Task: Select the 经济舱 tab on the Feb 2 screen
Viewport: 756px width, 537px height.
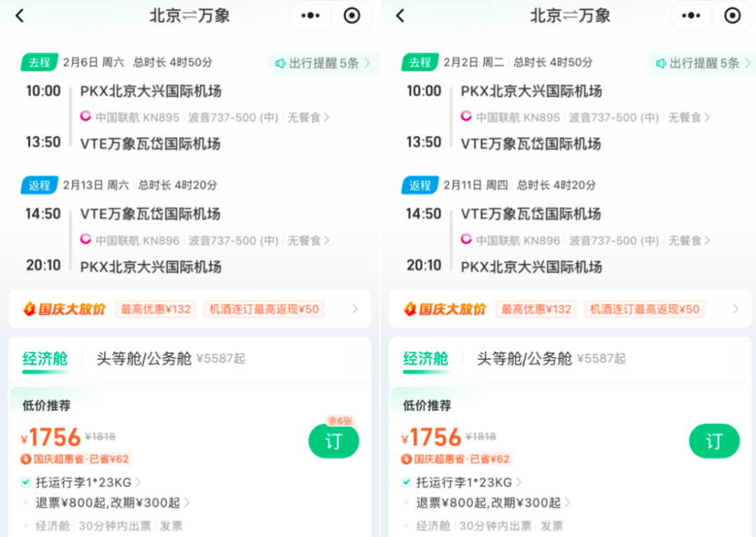Action: pyautogui.click(x=426, y=359)
